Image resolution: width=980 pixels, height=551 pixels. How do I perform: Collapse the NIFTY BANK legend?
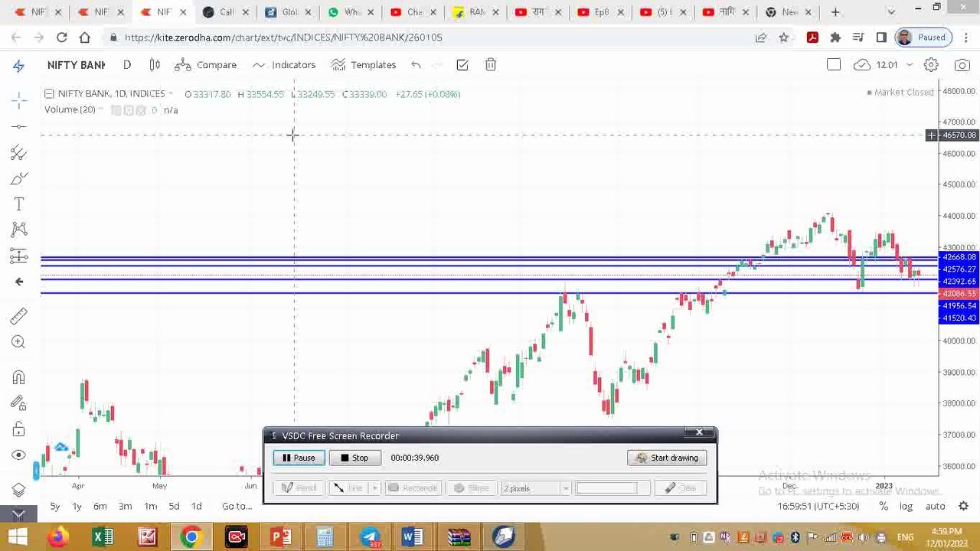(49, 93)
